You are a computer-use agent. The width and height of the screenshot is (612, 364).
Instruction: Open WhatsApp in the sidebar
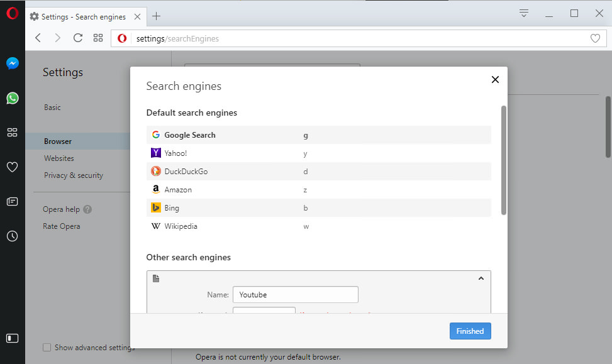tap(13, 98)
